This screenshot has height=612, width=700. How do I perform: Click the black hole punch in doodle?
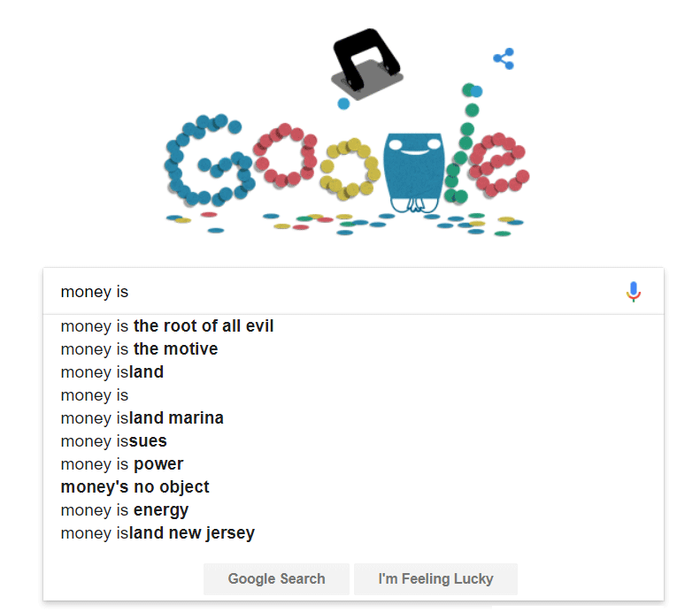click(367, 63)
